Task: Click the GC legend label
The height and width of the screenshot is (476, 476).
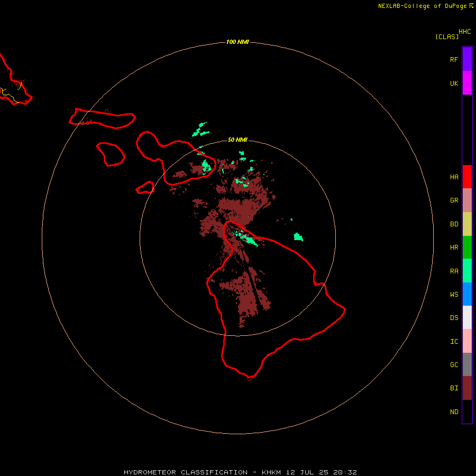Action: point(454,365)
